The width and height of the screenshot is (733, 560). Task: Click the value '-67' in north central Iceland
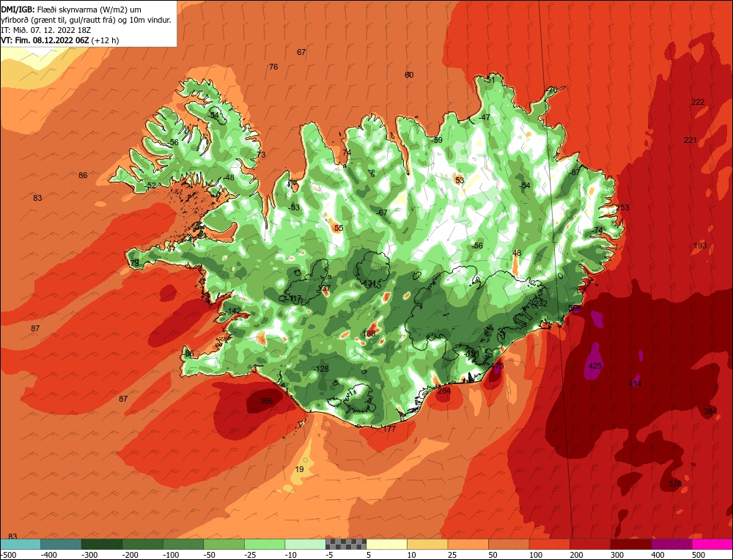click(x=382, y=213)
